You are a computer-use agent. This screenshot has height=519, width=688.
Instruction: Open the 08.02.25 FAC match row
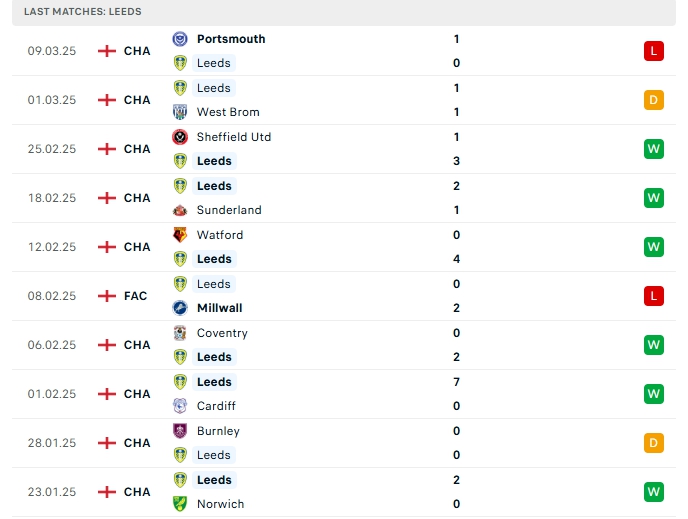344,296
